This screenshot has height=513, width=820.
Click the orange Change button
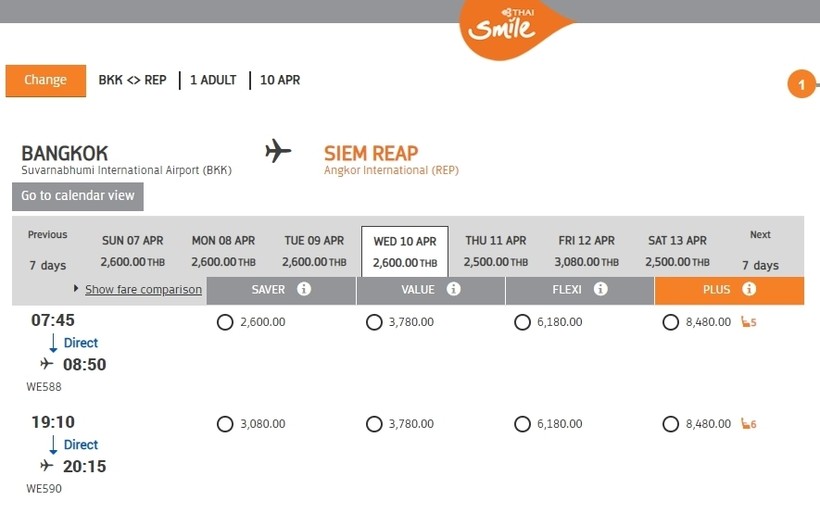click(x=45, y=80)
